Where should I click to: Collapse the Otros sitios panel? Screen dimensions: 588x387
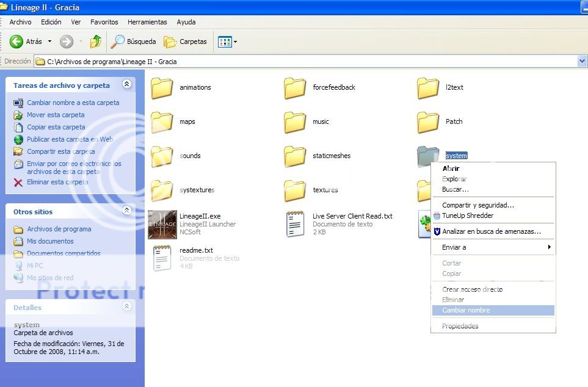click(x=127, y=211)
